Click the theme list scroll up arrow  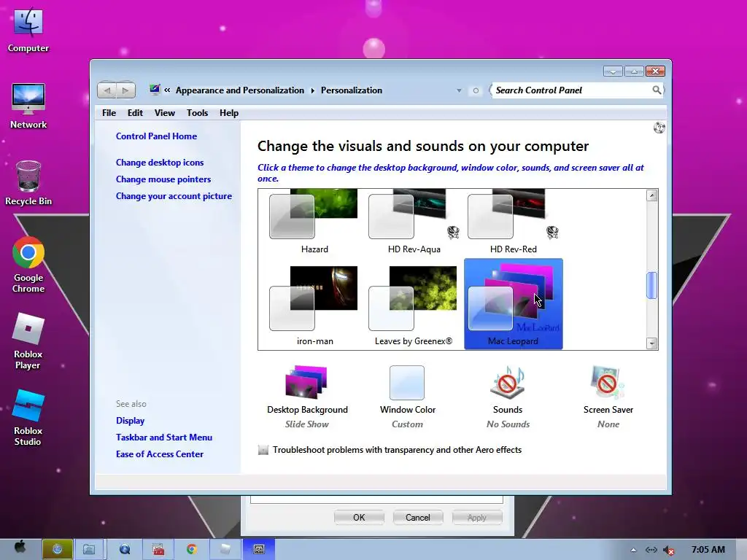[651, 195]
